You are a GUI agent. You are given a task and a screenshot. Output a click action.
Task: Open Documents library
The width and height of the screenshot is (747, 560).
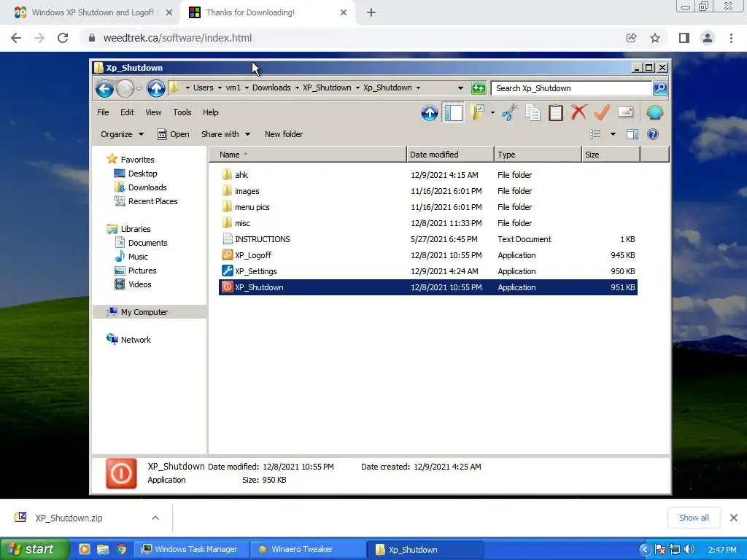click(147, 243)
